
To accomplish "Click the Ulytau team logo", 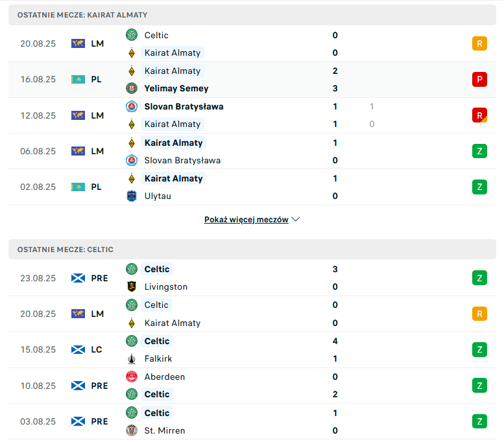I will [x=132, y=196].
